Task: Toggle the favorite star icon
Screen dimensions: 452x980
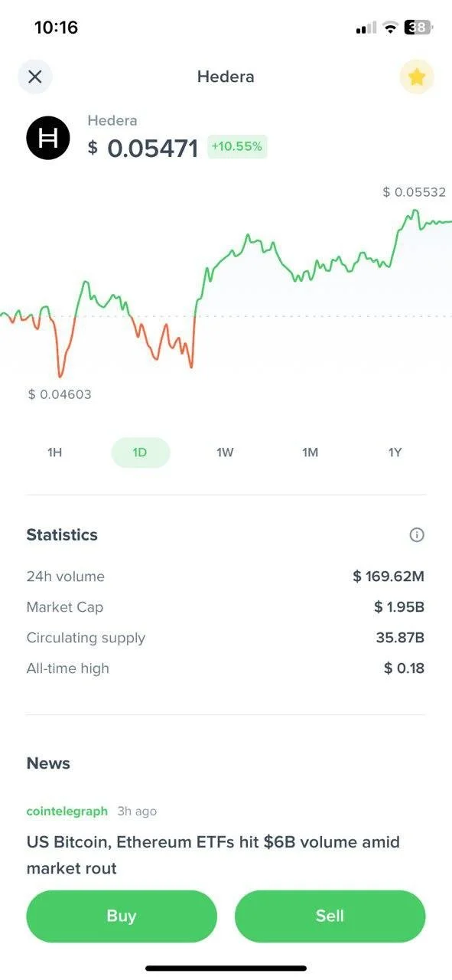Action: click(417, 77)
